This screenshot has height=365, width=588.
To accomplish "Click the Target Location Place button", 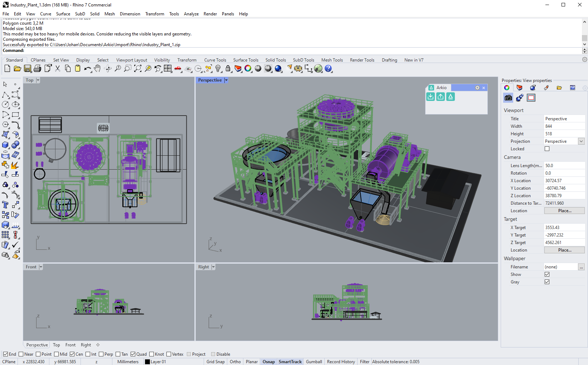I will 564,250.
